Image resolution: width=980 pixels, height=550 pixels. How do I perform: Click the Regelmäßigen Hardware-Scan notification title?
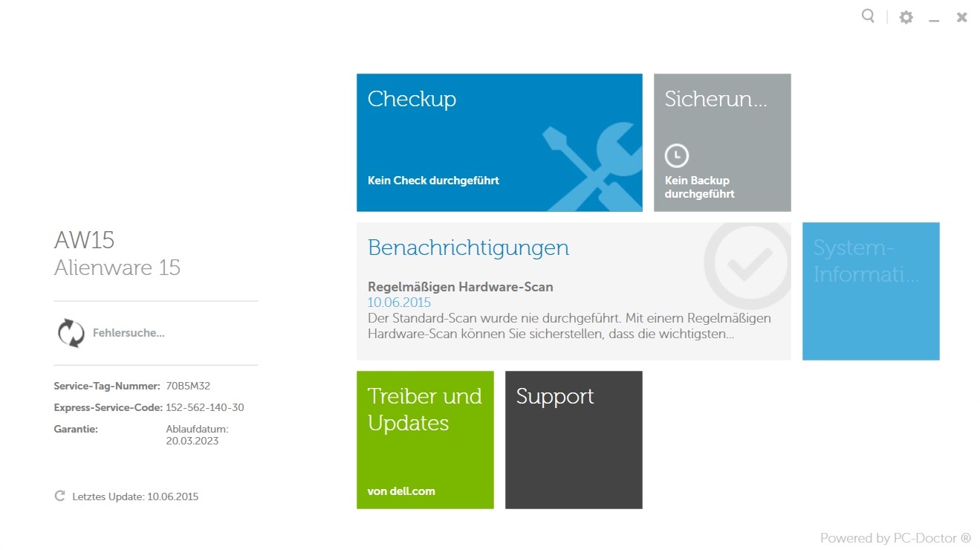point(461,287)
